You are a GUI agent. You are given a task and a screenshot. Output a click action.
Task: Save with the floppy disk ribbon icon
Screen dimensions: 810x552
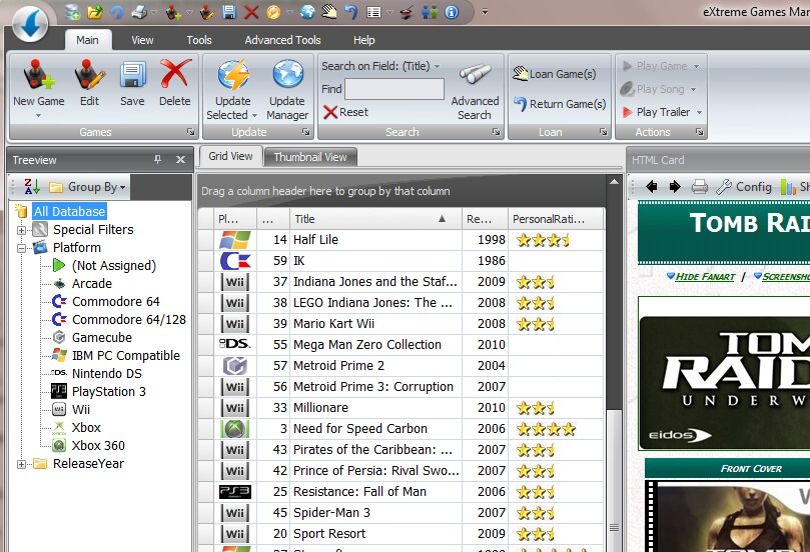tap(133, 75)
